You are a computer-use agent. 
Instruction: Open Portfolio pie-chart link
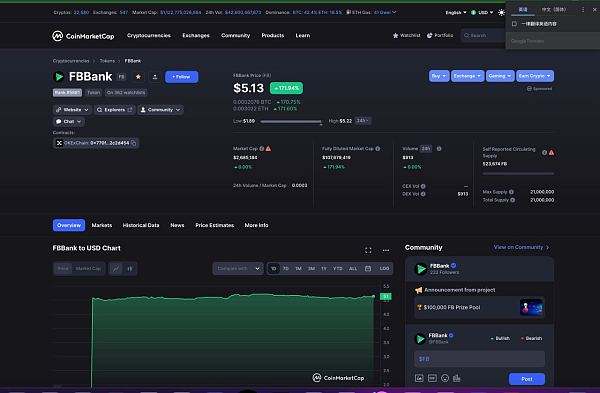click(x=440, y=35)
